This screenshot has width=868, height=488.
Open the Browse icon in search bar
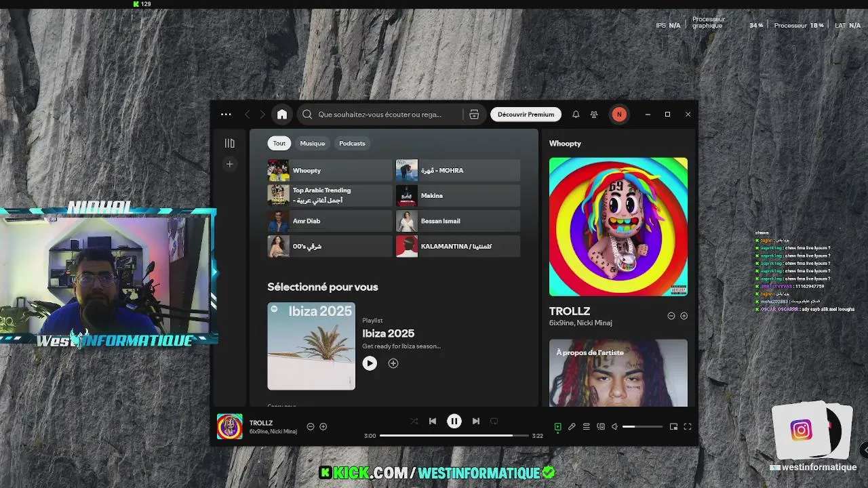point(474,115)
